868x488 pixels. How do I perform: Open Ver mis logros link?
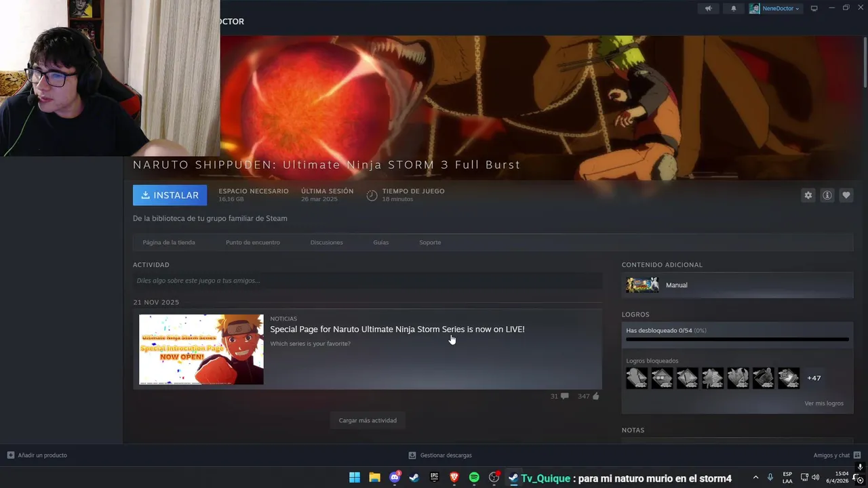pyautogui.click(x=824, y=403)
